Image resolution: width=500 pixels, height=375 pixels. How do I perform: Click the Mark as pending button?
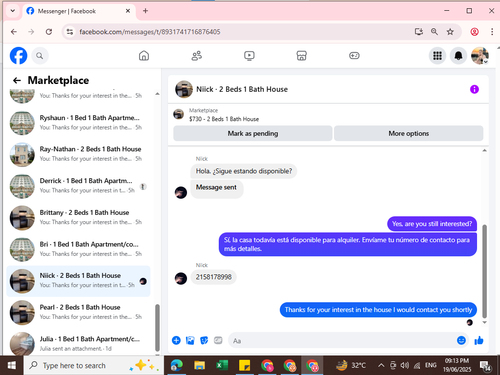coord(253,133)
